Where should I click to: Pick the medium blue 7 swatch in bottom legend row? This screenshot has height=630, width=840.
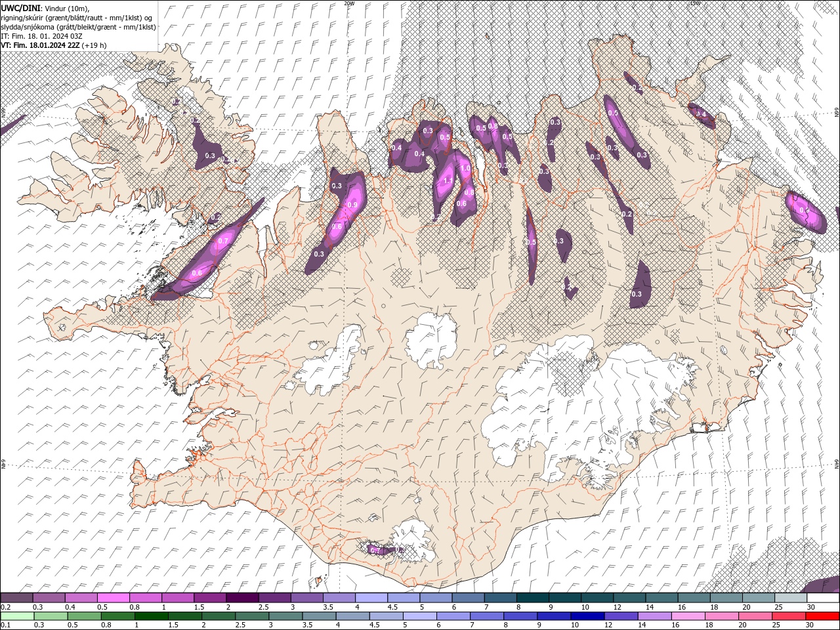pos(486,616)
